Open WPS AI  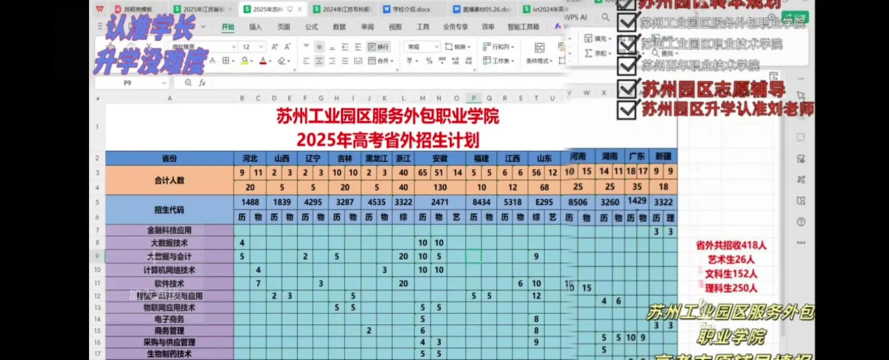coord(575,18)
